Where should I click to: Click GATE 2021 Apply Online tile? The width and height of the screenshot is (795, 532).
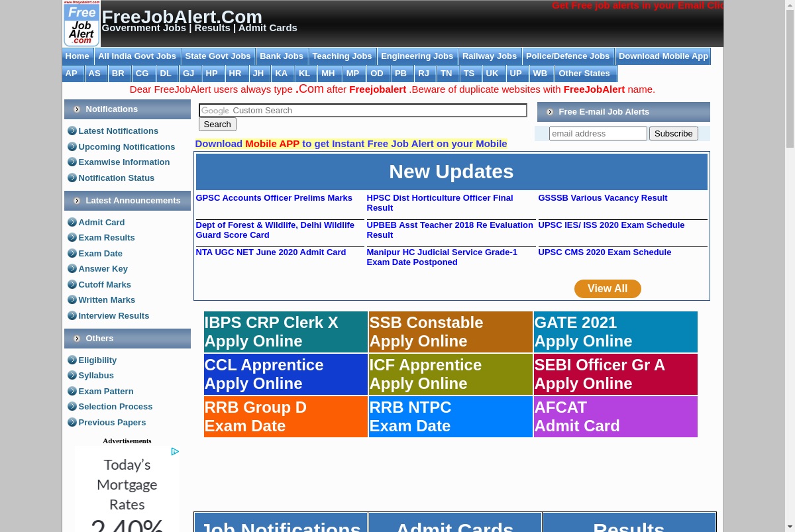[615, 332]
